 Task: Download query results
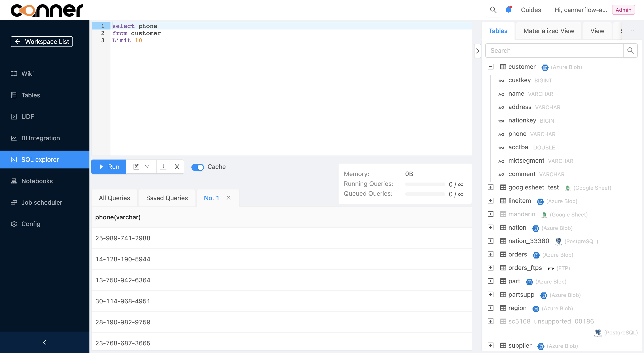tap(163, 167)
